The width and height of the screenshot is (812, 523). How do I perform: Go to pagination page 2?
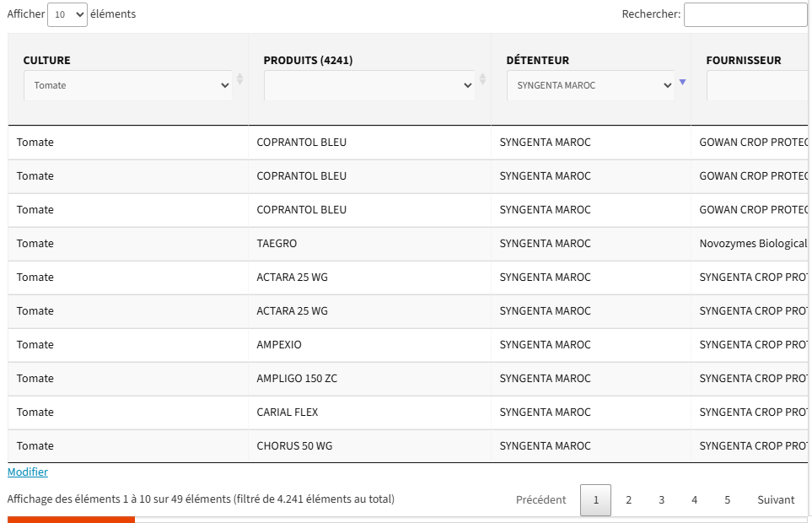point(629,499)
